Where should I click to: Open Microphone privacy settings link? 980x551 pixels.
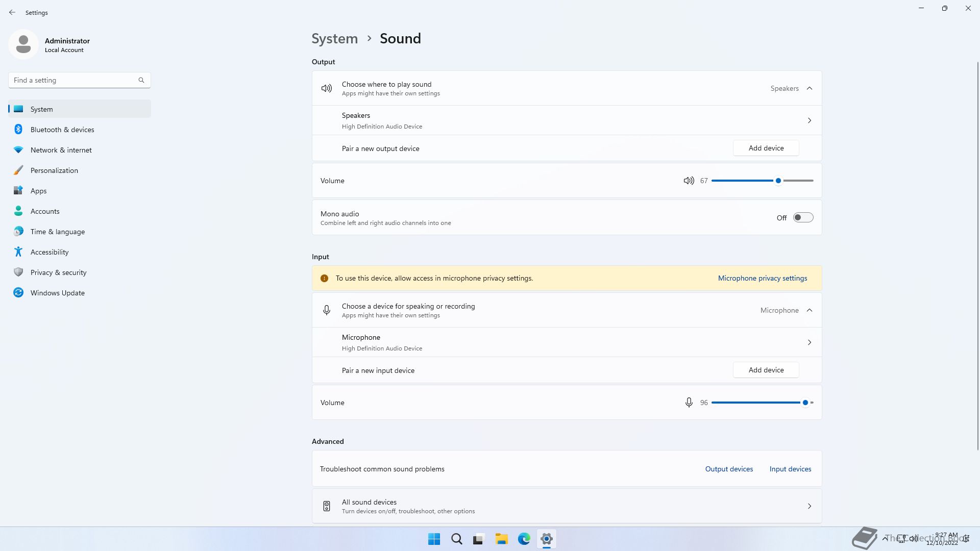click(x=762, y=278)
